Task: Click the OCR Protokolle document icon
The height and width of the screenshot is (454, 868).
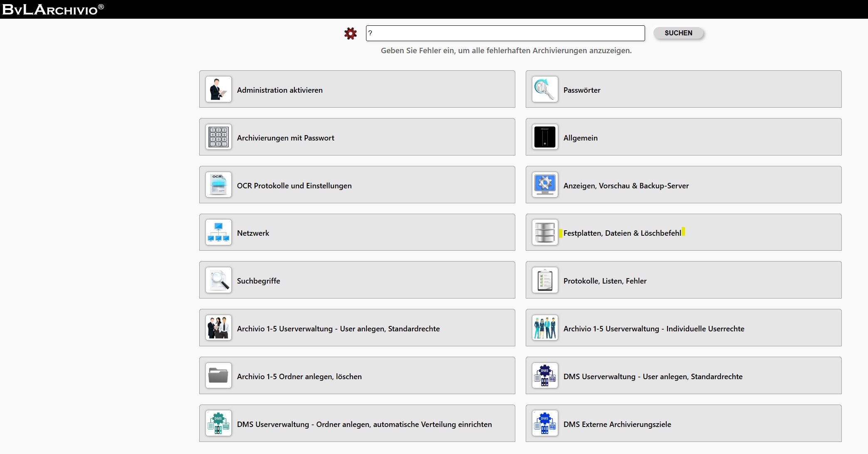Action: click(218, 185)
